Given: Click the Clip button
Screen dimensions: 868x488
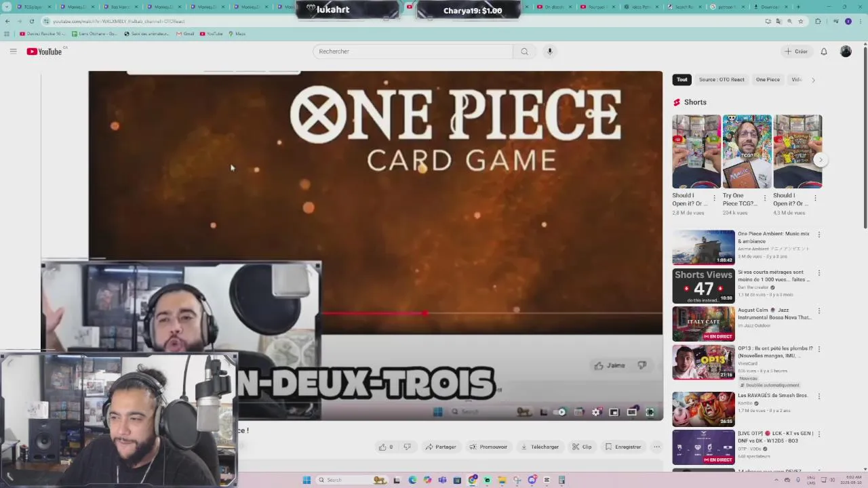Looking at the screenshot, I should (582, 447).
